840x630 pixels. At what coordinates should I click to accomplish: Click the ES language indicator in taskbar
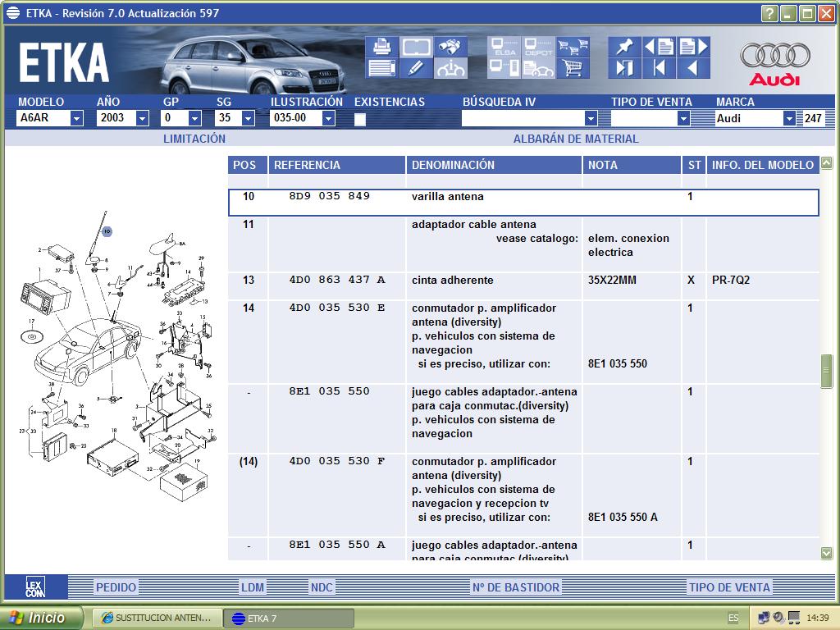(x=733, y=619)
